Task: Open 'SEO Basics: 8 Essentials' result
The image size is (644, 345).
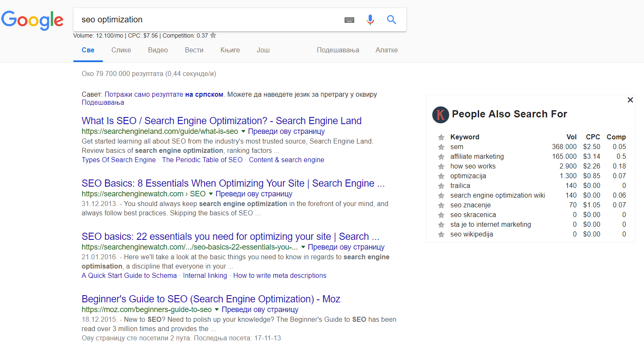Action: (233, 183)
